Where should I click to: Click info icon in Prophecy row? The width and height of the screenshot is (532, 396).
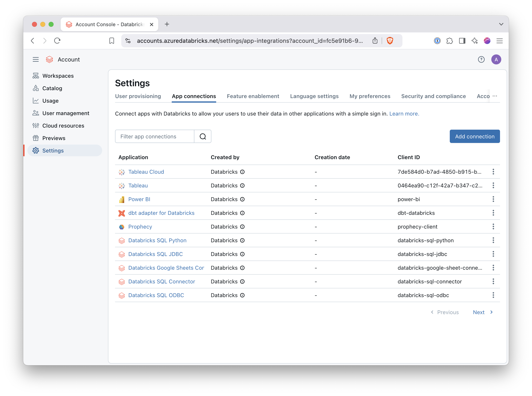point(242,227)
